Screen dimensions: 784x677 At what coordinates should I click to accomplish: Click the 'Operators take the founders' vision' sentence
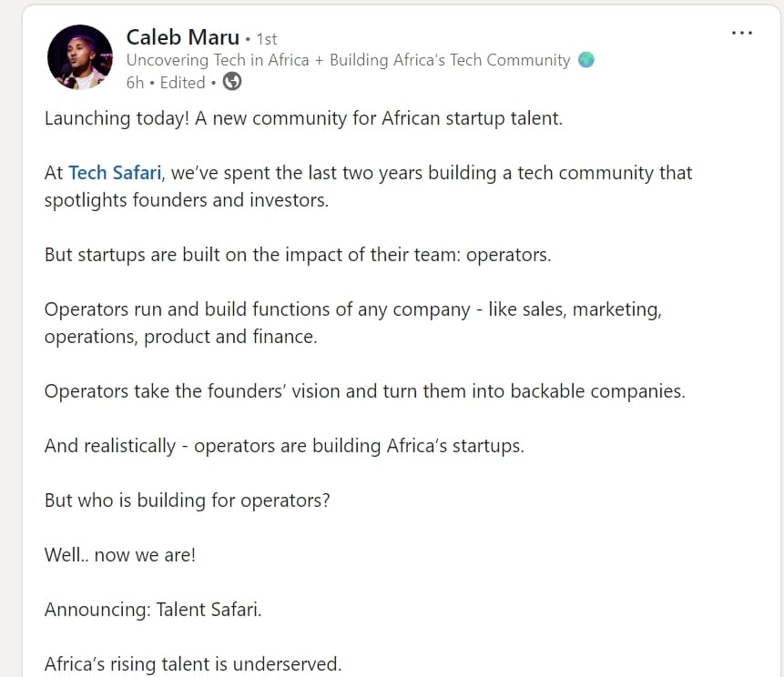[x=364, y=391]
